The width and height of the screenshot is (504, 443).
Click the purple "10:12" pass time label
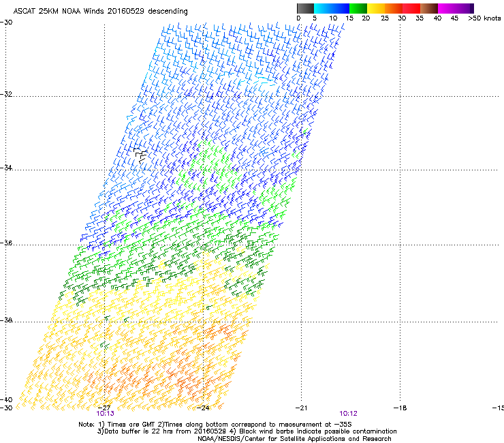click(x=349, y=414)
